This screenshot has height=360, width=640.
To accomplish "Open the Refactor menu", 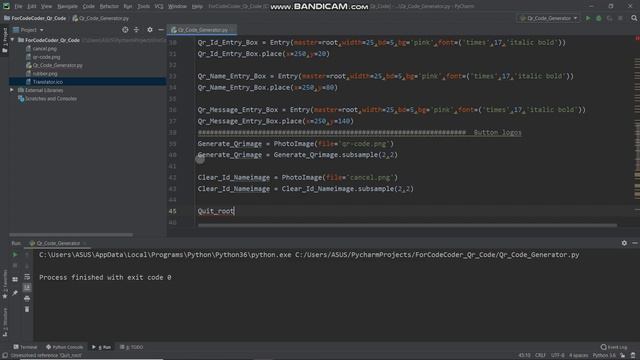I will pos(109,7).
